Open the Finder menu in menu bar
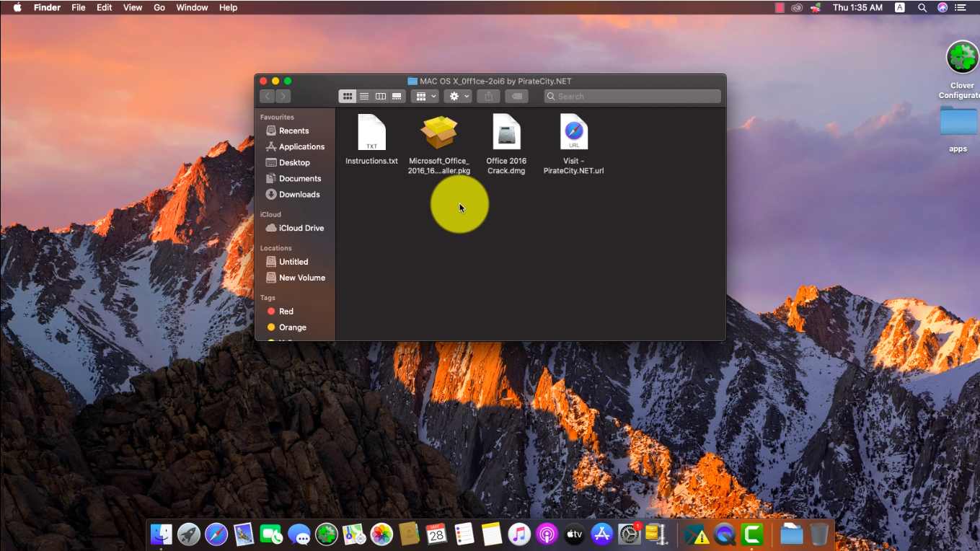This screenshot has height=551, width=980. coord(47,7)
